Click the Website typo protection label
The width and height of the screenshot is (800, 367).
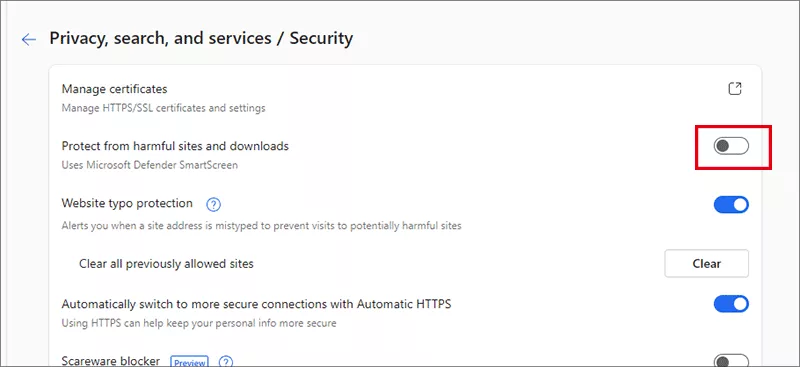pyautogui.click(x=127, y=203)
